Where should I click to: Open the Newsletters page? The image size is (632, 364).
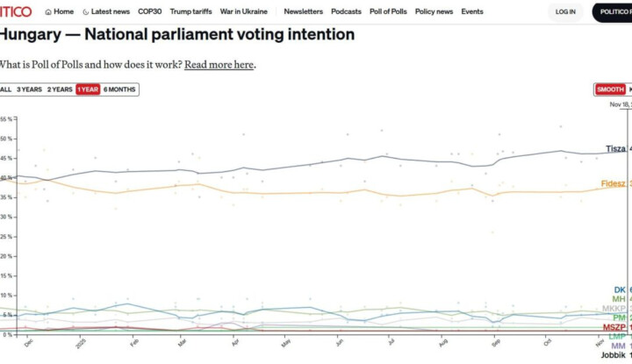[303, 12]
